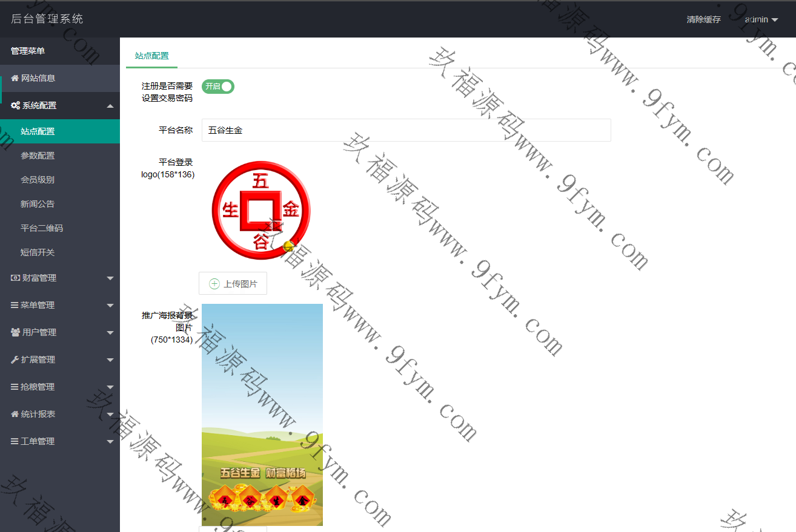Viewport: 796px width, 532px height.
Task: Collapse the 系统配置 menu arrow
Action: pyautogui.click(x=110, y=106)
